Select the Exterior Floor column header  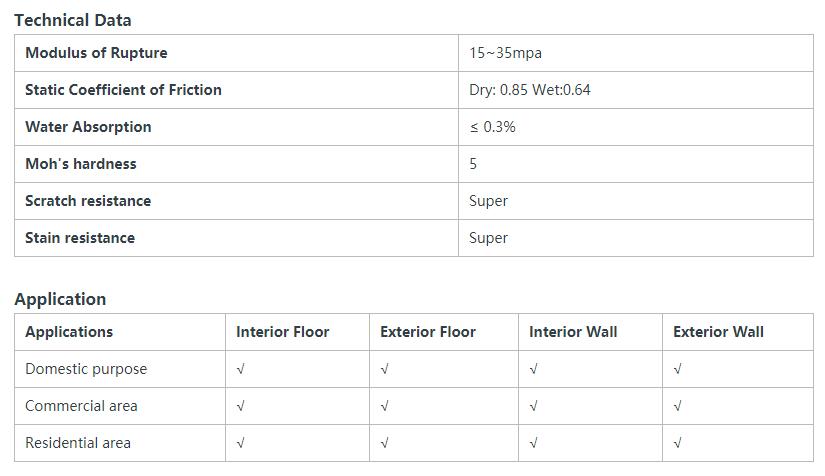tap(428, 332)
